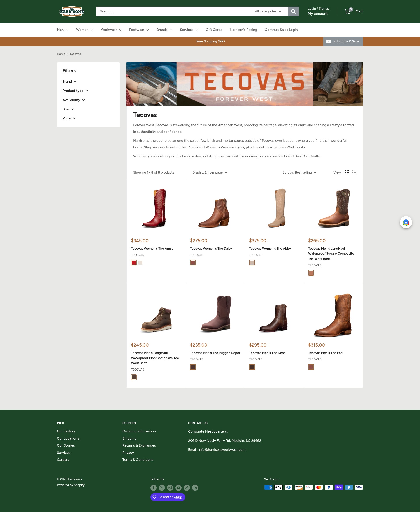
Task: Open the Men menu
Action: pyautogui.click(x=63, y=30)
